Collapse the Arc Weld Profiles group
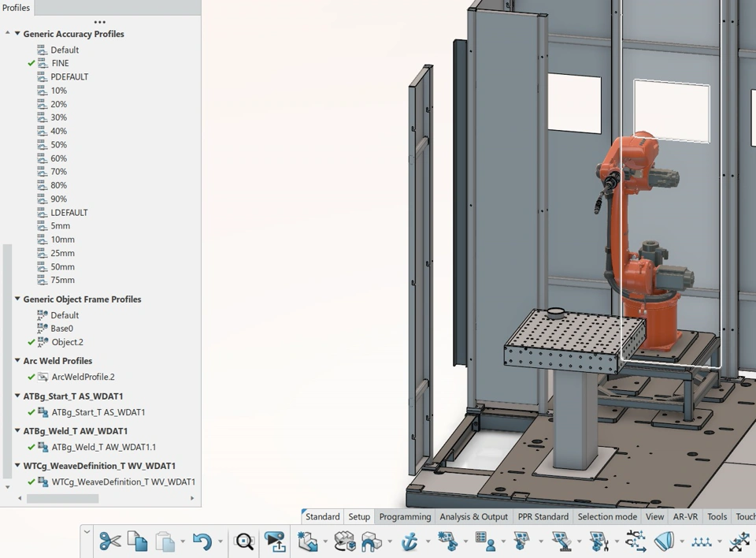This screenshot has height=558, width=756. [x=17, y=361]
